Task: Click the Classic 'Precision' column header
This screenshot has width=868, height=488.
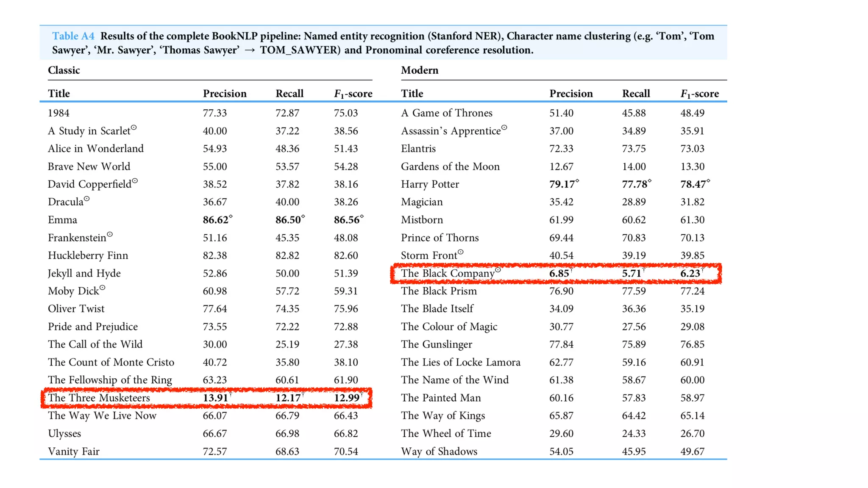Action: [224, 94]
